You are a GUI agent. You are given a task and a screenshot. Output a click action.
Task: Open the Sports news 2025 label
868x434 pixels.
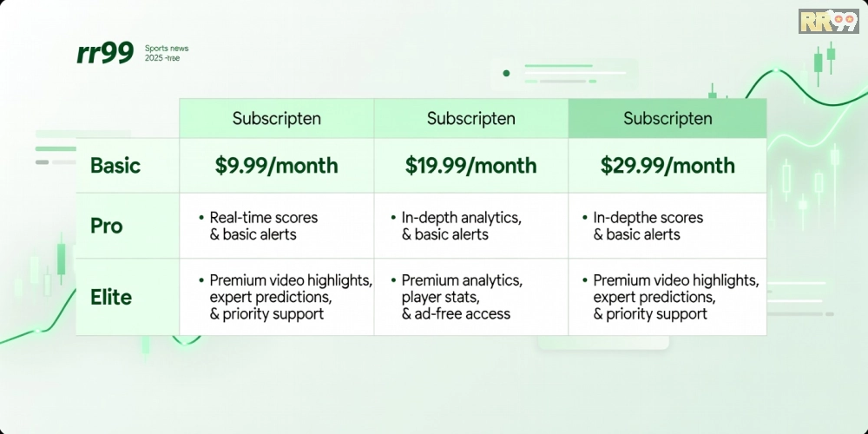click(x=168, y=53)
